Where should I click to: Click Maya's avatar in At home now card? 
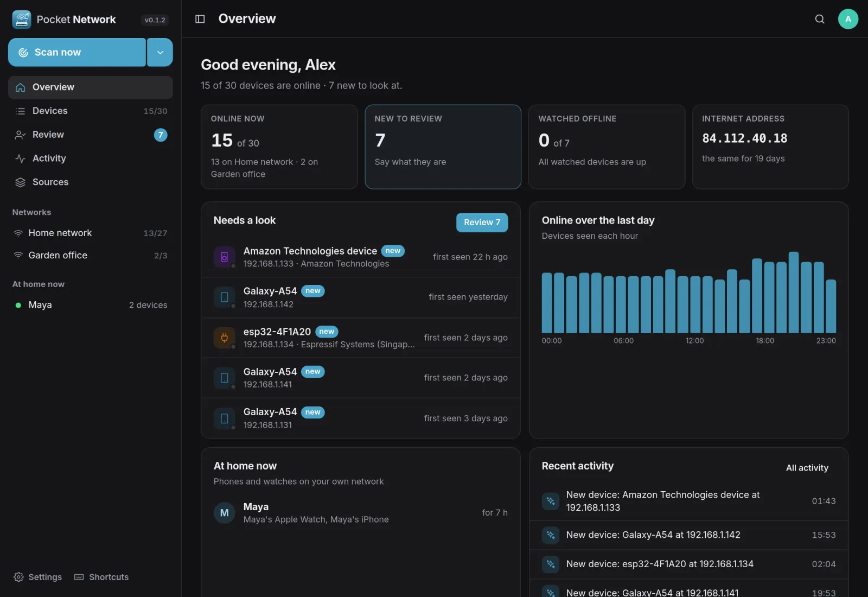click(x=225, y=513)
